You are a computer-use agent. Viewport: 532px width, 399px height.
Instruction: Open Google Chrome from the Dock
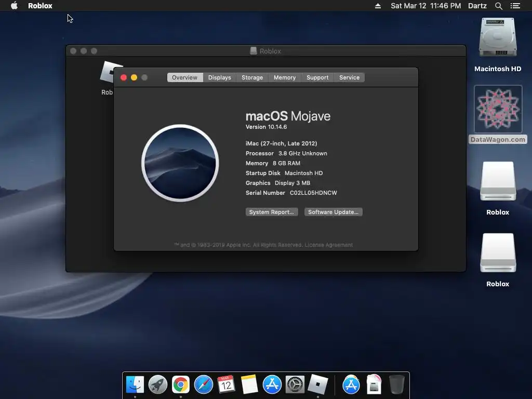[180, 384]
